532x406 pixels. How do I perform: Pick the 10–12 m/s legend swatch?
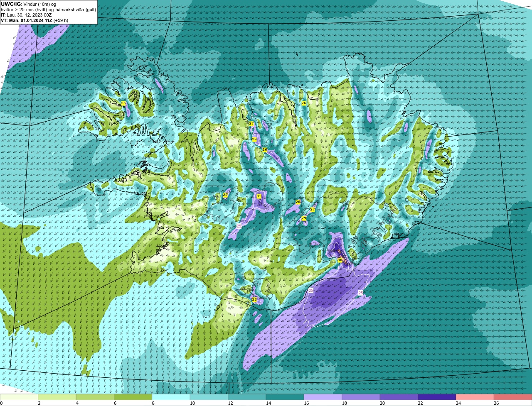point(209,397)
